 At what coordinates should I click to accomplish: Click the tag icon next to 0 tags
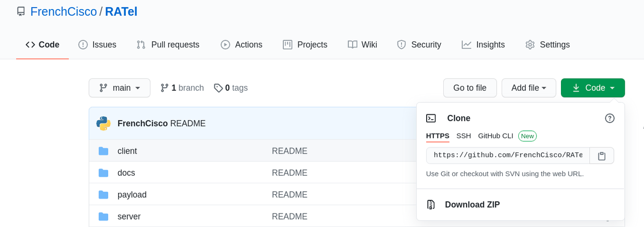(x=218, y=88)
